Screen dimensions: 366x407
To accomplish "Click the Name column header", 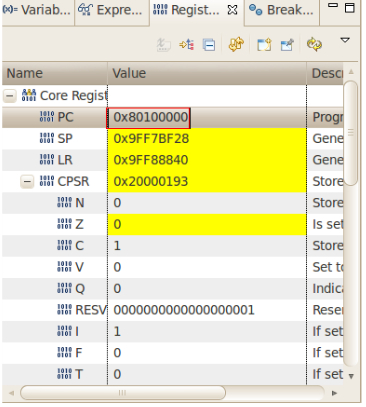I will [54, 73].
